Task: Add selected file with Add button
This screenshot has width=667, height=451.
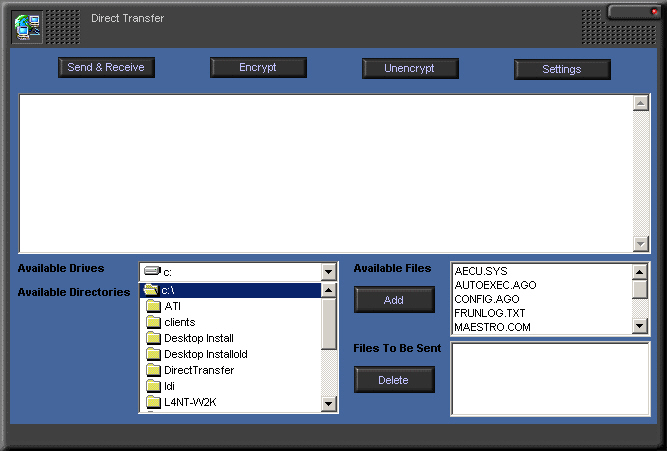Action: [x=394, y=300]
